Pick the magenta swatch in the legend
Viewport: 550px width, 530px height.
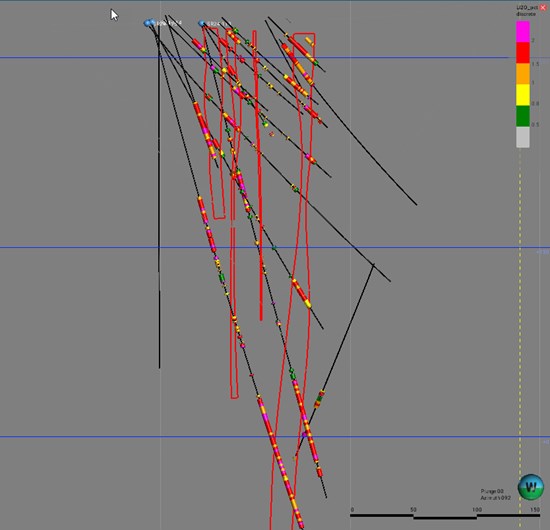coord(523,32)
